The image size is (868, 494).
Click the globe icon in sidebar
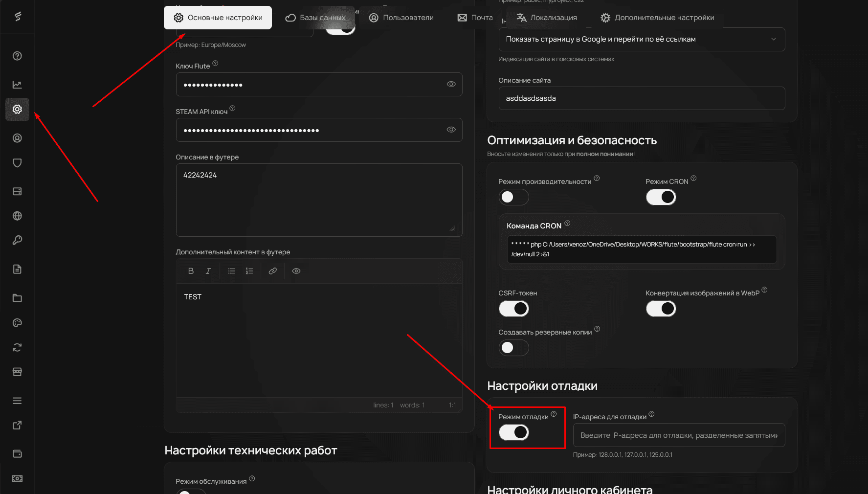[17, 216]
